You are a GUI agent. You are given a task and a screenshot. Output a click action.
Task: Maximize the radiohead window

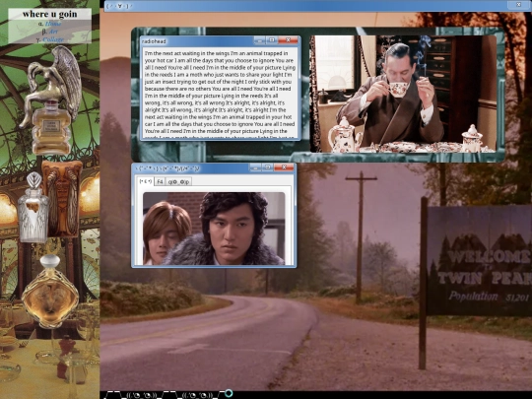coord(272,40)
